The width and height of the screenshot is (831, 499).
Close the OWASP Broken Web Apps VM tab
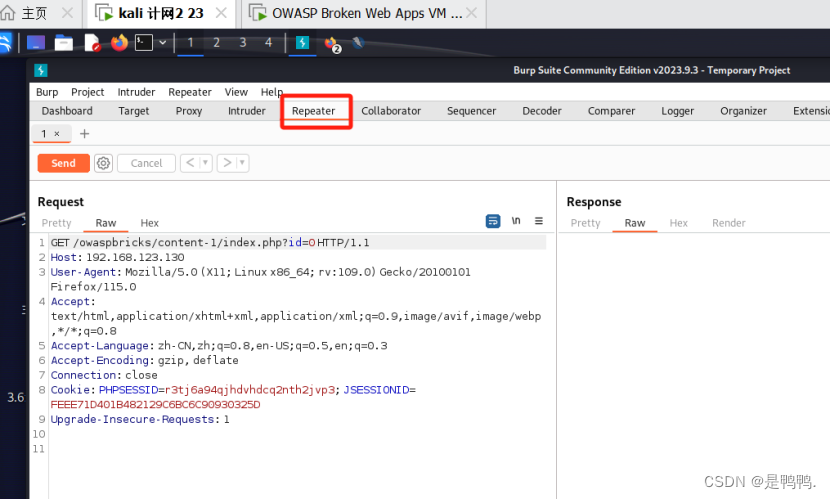coord(471,13)
